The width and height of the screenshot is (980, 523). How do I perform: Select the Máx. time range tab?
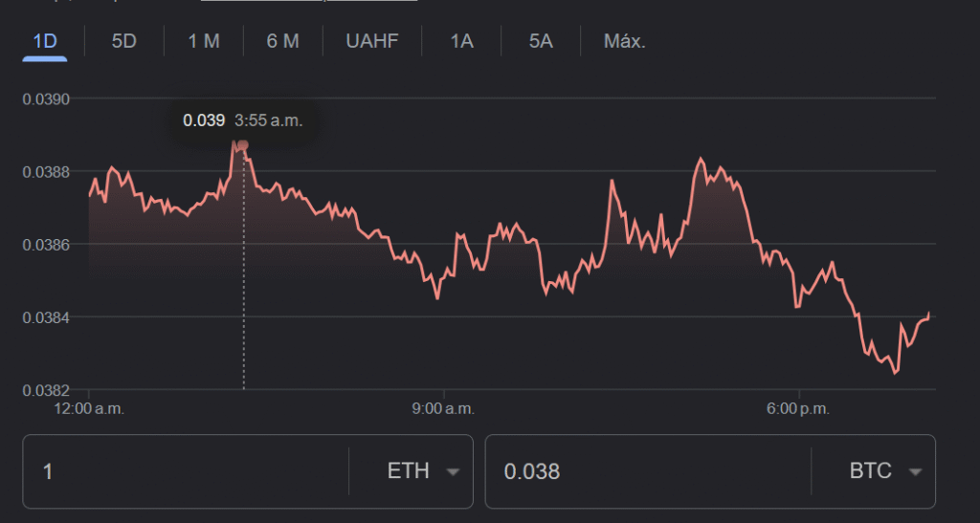(624, 41)
